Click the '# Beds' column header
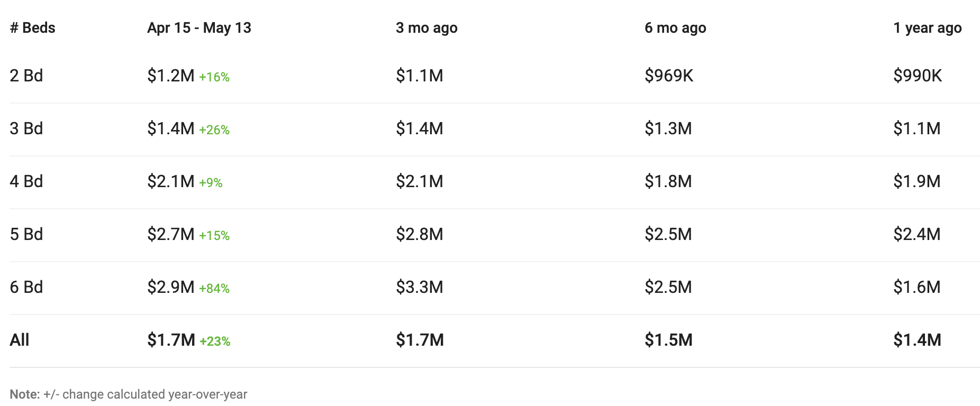Image resolution: width=980 pixels, height=406 pixels. point(32,28)
